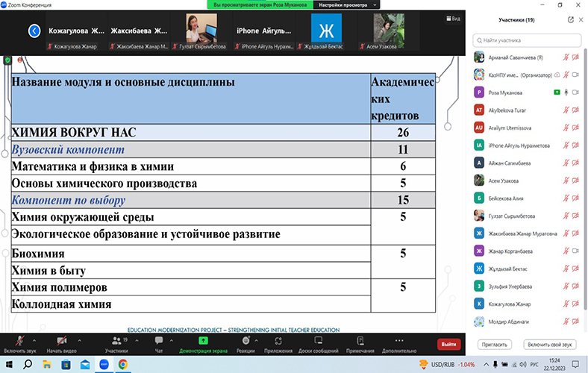Click the red Выйти leave button

pyautogui.click(x=448, y=344)
